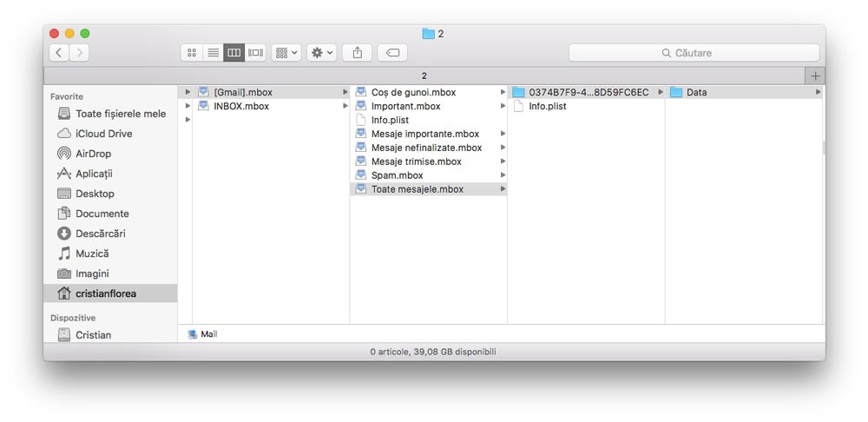Expand arrow right of 0374B7F9 folder
Image resolution: width=868 pixels, height=422 pixels.
pos(661,92)
